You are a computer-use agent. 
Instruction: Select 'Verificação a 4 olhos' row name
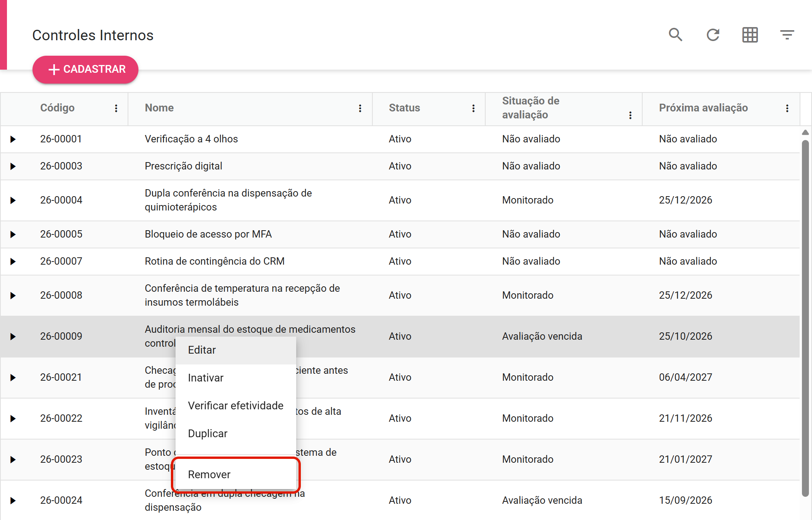click(191, 139)
